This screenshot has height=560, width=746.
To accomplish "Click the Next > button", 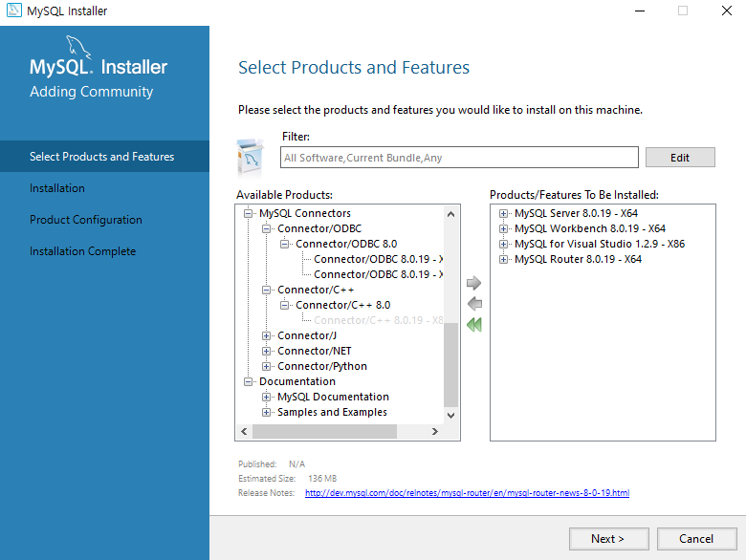I will click(608, 539).
